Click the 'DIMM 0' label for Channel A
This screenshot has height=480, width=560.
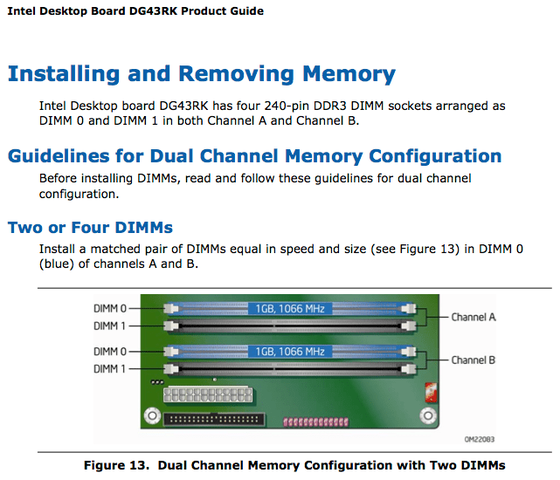(110, 308)
